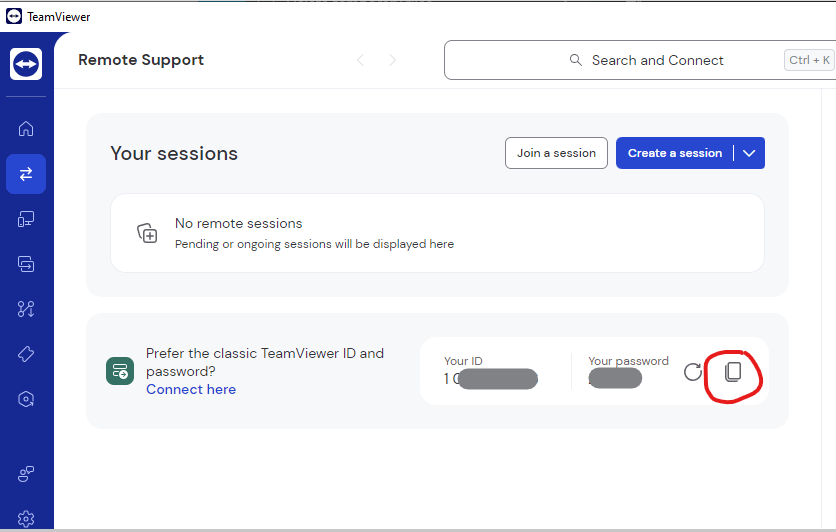Viewport: 836px width, 532px height.
Task: Click the Remote Support heading
Action: [x=141, y=60]
